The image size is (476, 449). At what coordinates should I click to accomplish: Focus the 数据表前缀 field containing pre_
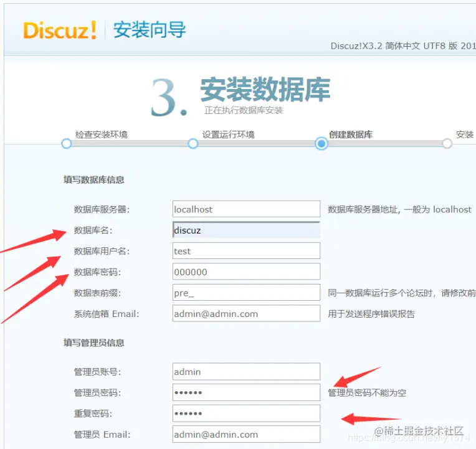coord(246,293)
